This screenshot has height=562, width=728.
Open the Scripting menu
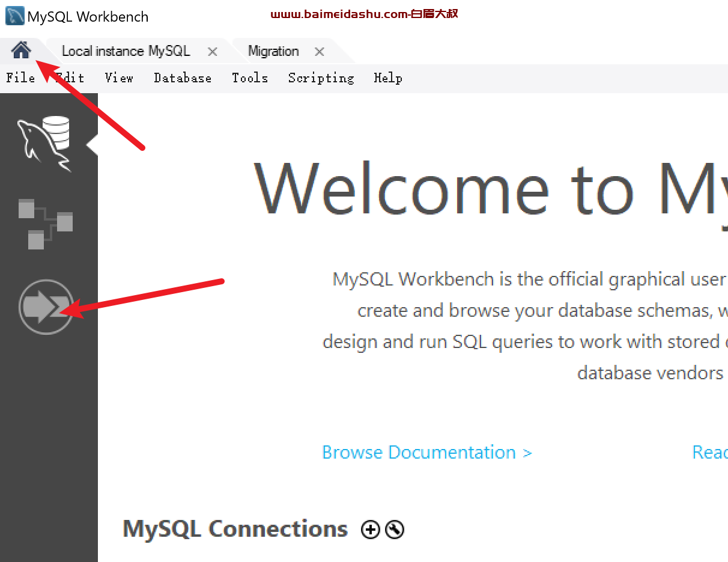tap(321, 78)
